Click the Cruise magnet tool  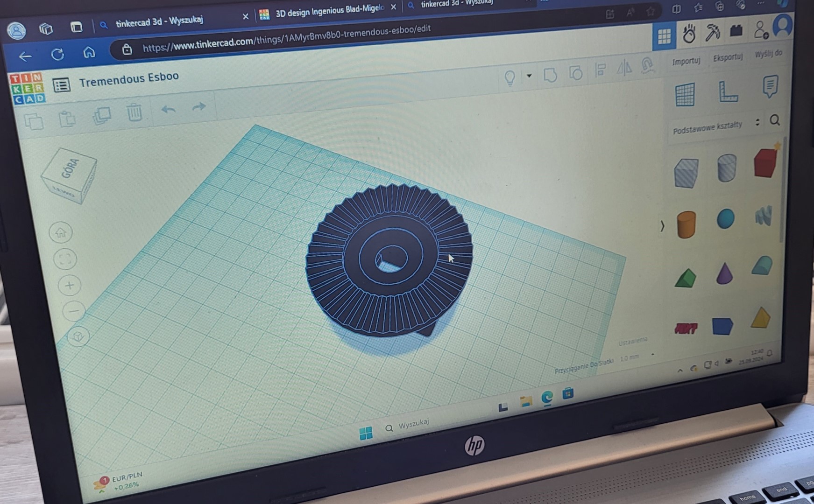(x=647, y=65)
